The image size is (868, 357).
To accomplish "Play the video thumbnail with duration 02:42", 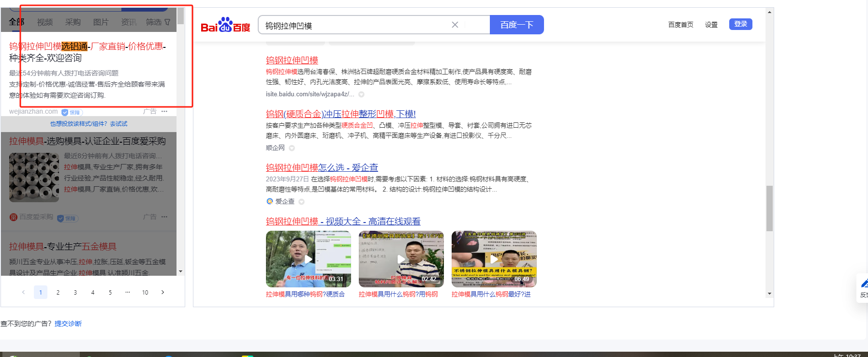I will [401, 259].
